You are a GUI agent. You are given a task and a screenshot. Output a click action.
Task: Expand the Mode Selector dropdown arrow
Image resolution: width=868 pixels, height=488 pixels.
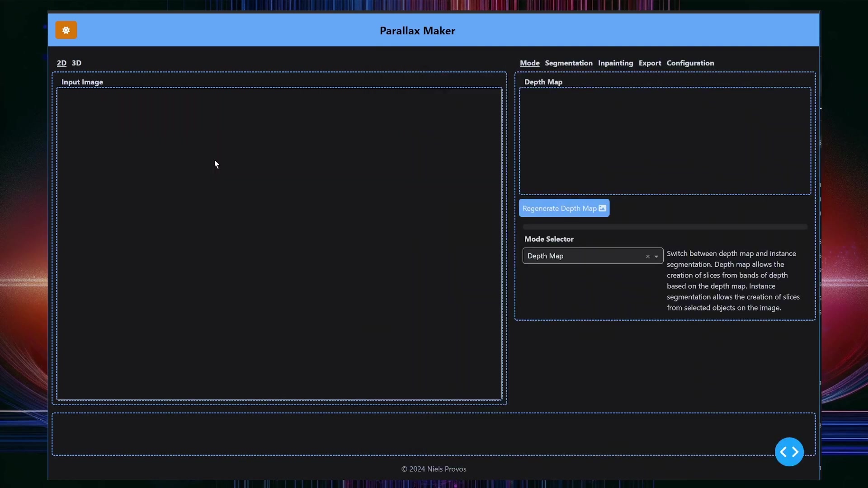[x=656, y=256]
